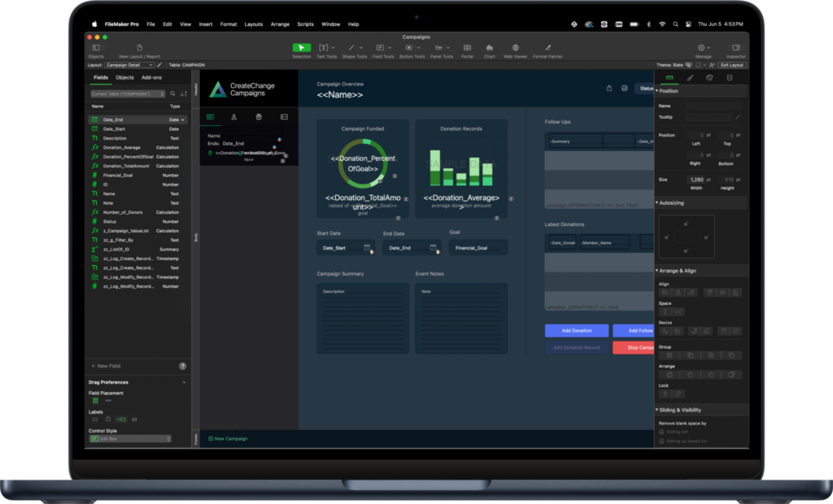Click the Add Donation button
Image resolution: width=833 pixels, height=504 pixels.
point(577,330)
